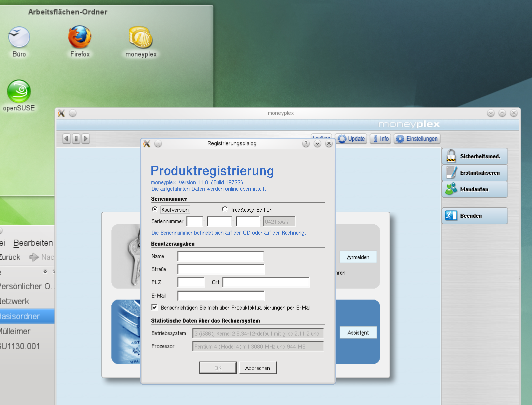Toggle the Produktaktualisierungen E-Mail notification checkbox
This screenshot has width=532, height=405.
click(x=154, y=307)
